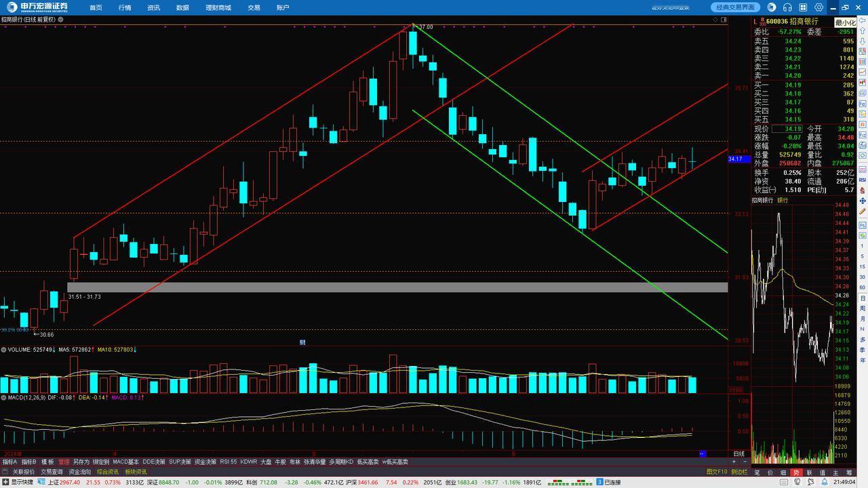868x488 pixels.
Task: Switch to the 势 tab
Action: click(796, 472)
